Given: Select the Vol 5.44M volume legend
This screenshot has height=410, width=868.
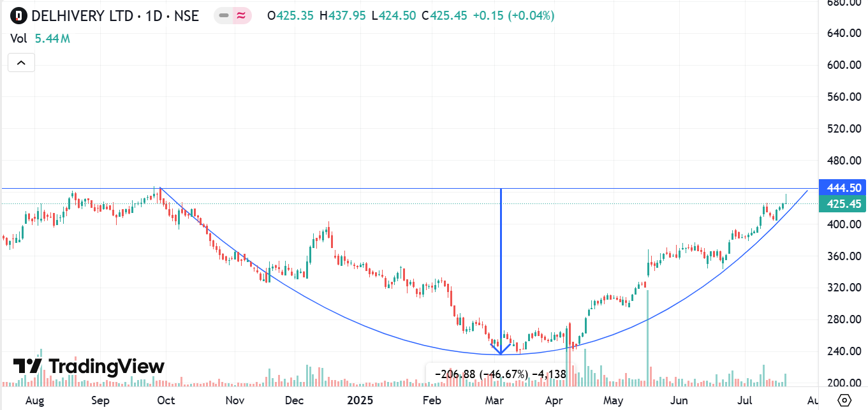Looking at the screenshot, I should pyautogui.click(x=40, y=39).
